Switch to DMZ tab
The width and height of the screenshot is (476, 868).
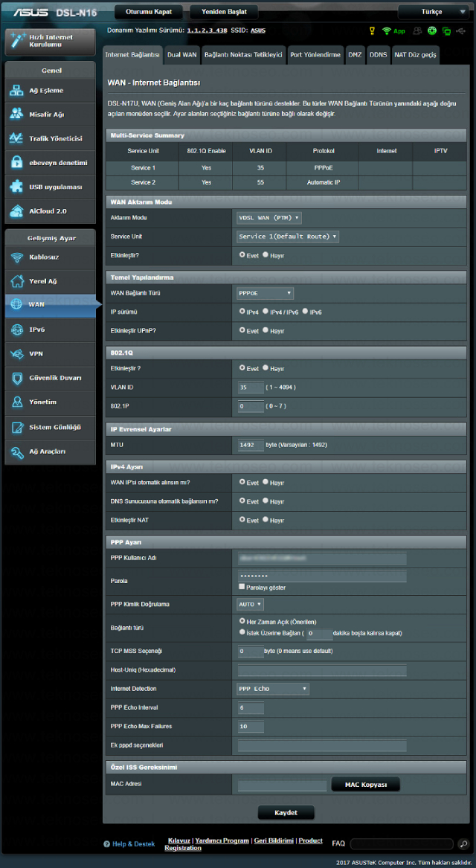355,55
